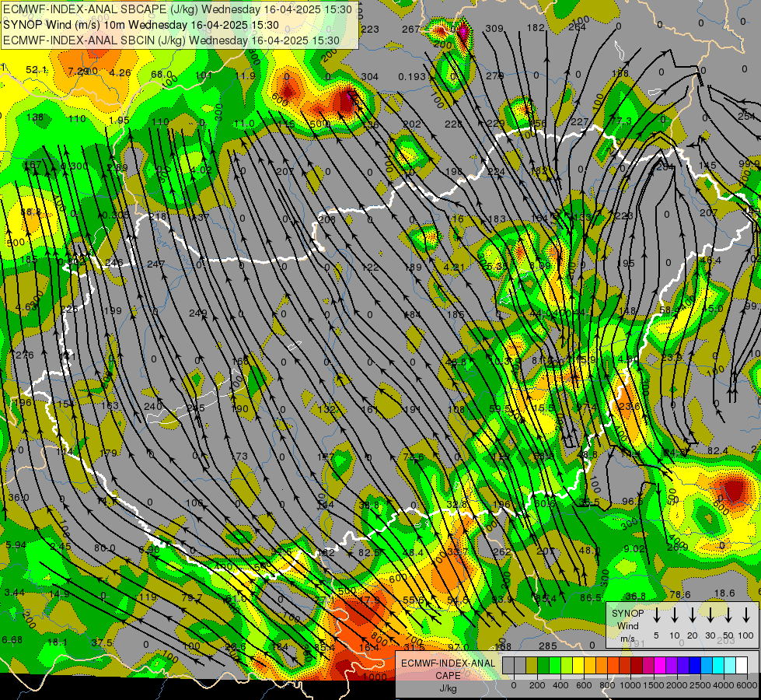Click the '2000' tick on CAPE scale
Screen dimensions: 761x700
point(677,685)
